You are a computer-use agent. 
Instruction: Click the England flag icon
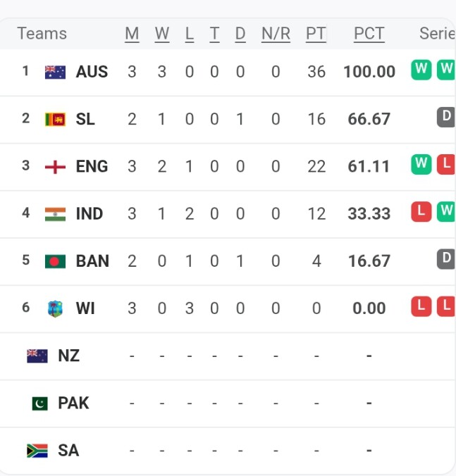55,167
